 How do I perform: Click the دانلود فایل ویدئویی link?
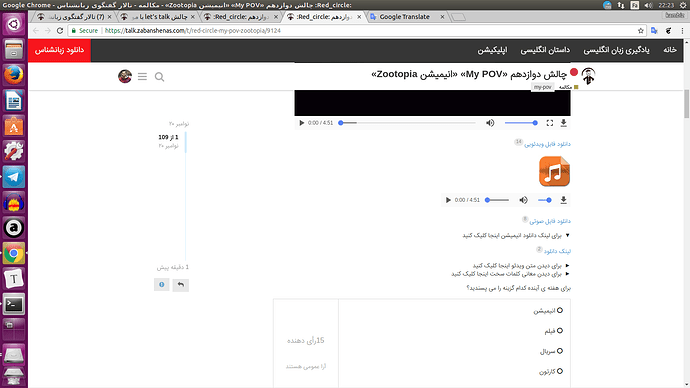coord(547,144)
